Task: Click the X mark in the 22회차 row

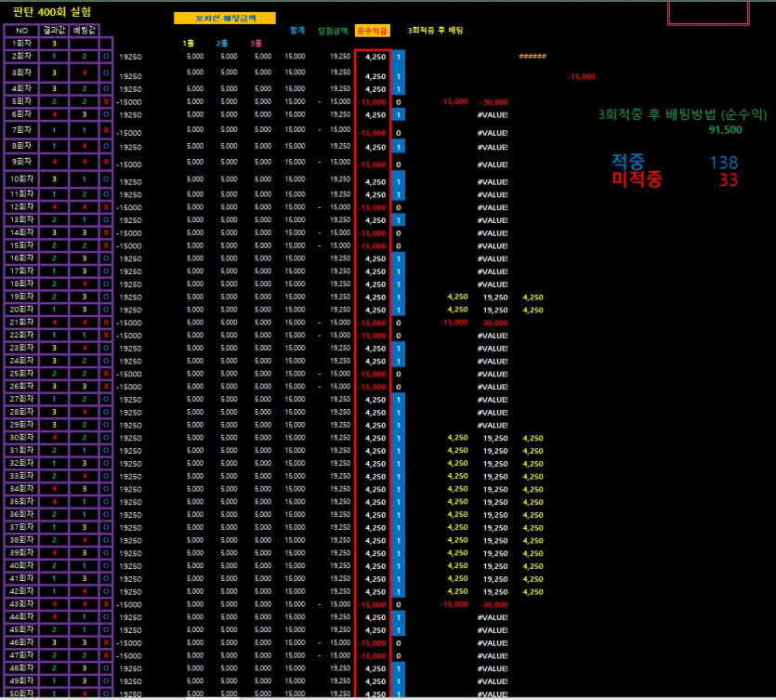Action: (106, 336)
